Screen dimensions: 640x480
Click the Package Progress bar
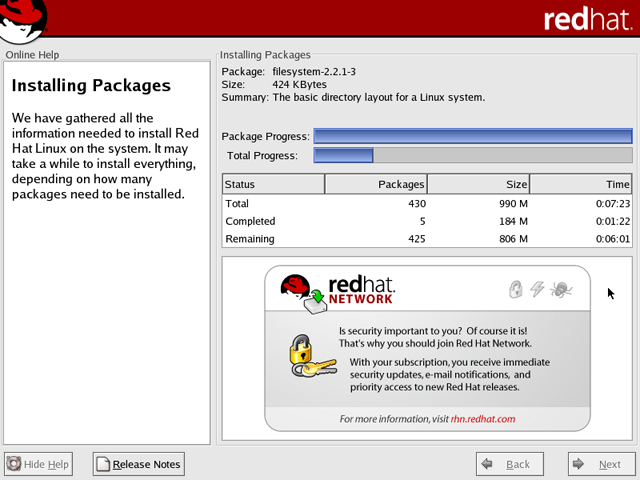[473, 136]
